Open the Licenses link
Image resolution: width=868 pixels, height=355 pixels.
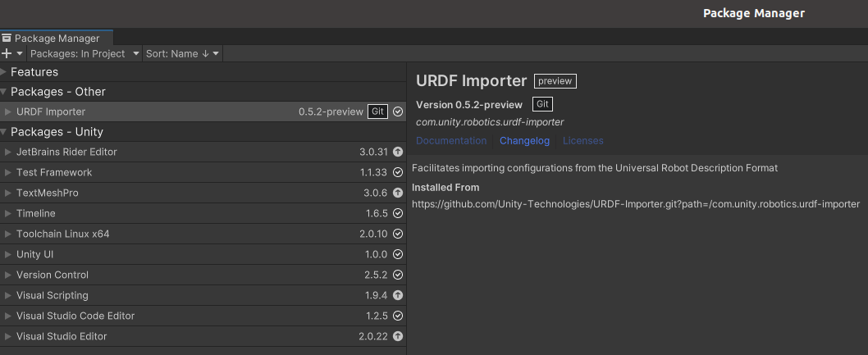[x=583, y=140]
